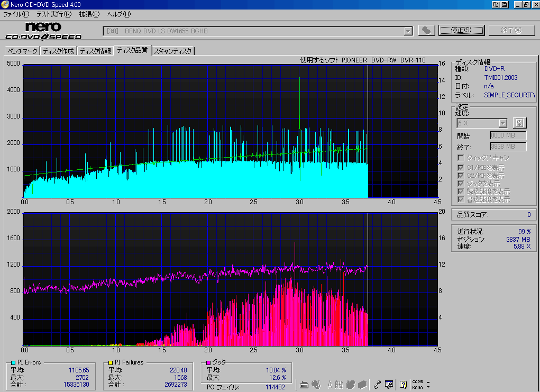
Task: Open the IME help question mark icon
Action: click(x=403, y=385)
